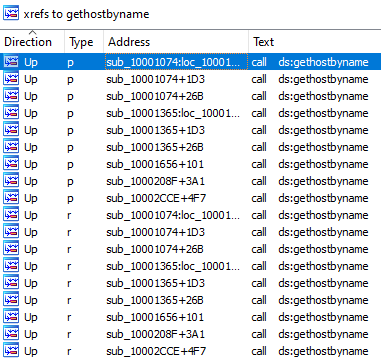Viewport: 381px width, 364px height.
Task: Click the 'p' type cell for sub_1000208F+3A1
Action: [x=70, y=182]
